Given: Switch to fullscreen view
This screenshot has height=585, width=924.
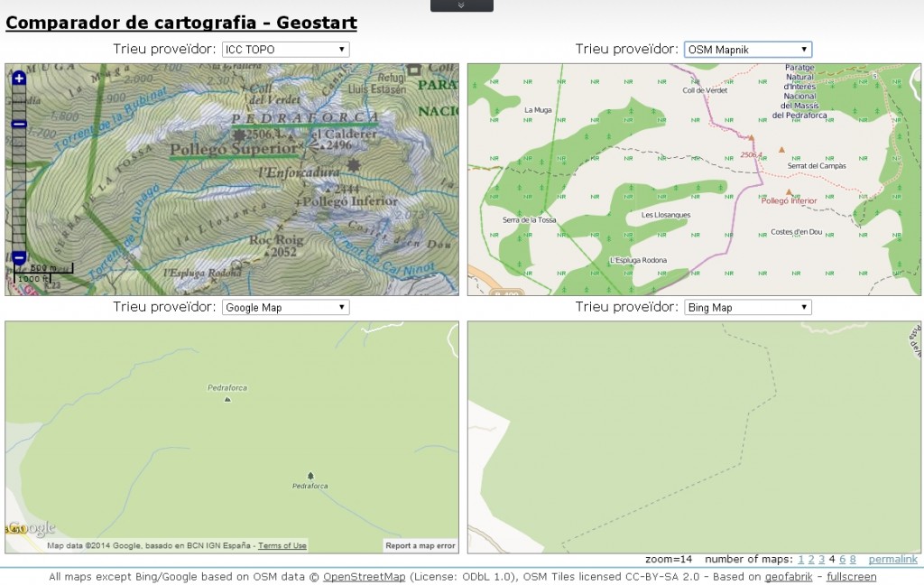Looking at the screenshot, I should [851, 577].
